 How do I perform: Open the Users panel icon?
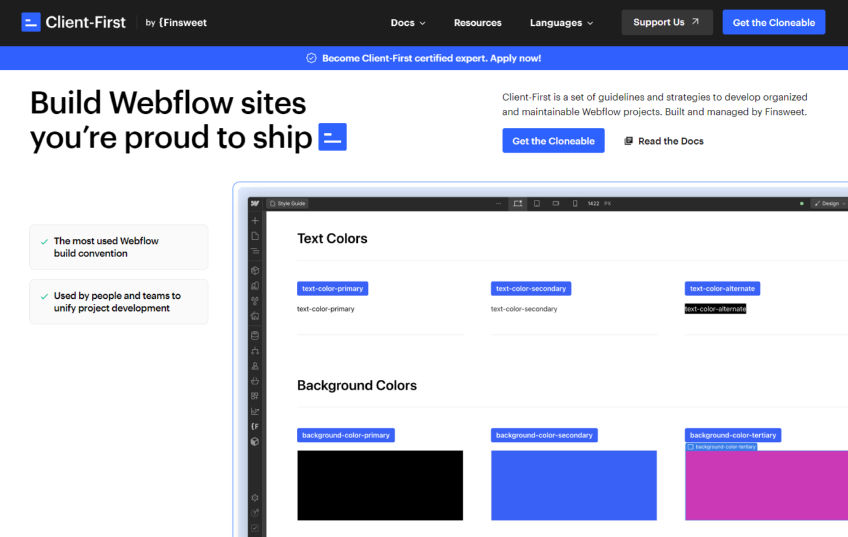point(255,366)
